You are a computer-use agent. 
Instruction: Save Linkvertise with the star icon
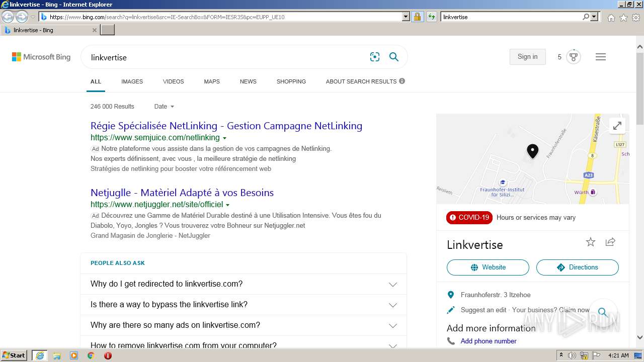click(591, 242)
